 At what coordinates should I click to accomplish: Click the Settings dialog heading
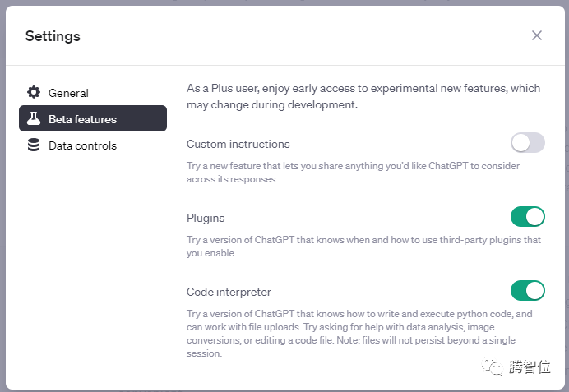point(53,36)
